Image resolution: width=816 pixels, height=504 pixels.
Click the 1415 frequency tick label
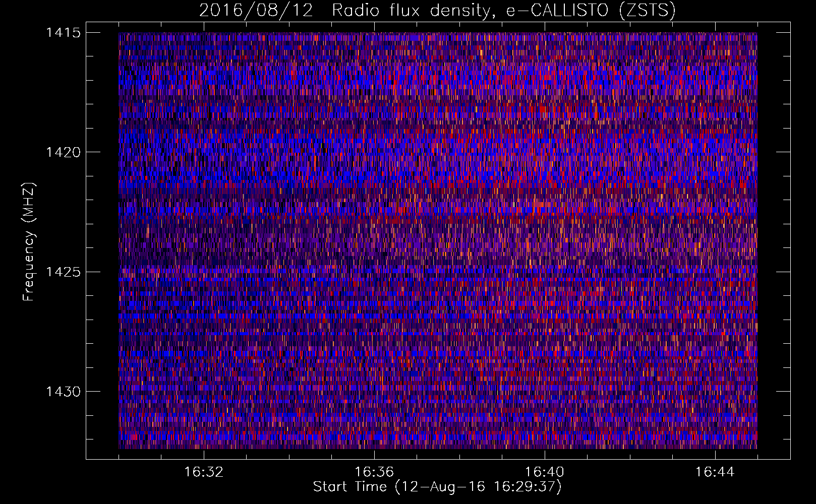pos(64,33)
